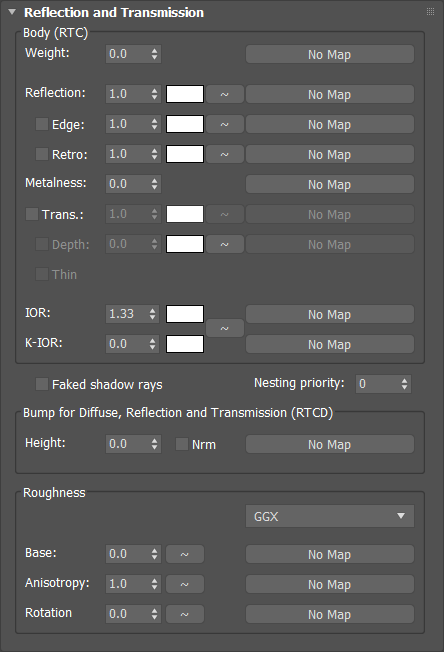444x652 pixels.
Task: Enable the Nrm checkbox for bump
Action: pyautogui.click(x=182, y=444)
